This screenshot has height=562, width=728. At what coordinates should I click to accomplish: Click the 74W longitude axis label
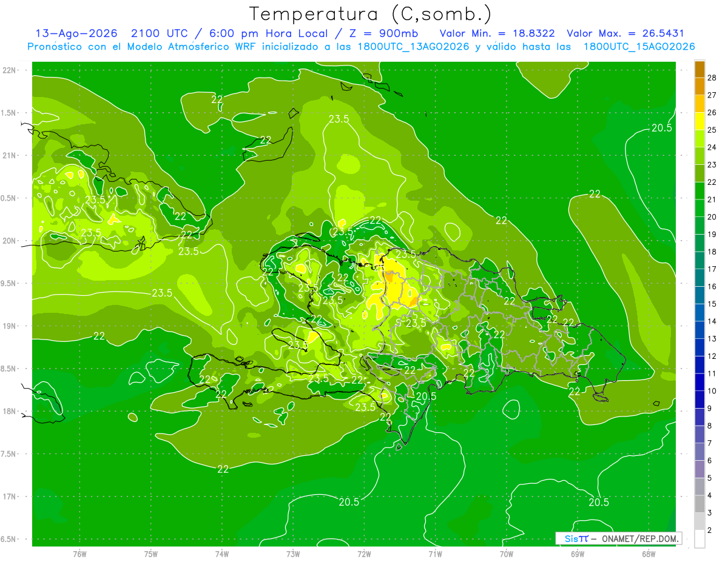tap(222, 554)
